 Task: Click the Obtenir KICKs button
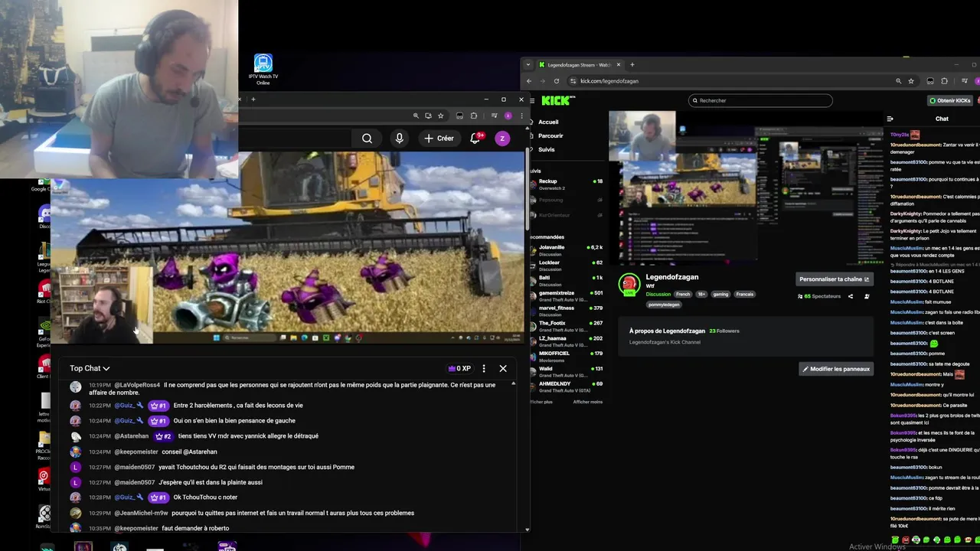pyautogui.click(x=950, y=100)
